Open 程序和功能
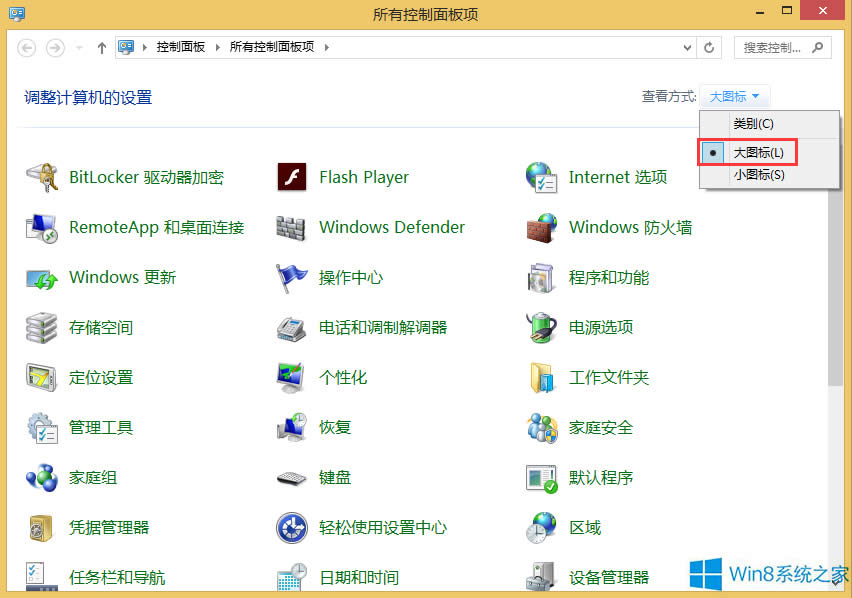Viewport: 852px width, 598px height. coord(609,277)
